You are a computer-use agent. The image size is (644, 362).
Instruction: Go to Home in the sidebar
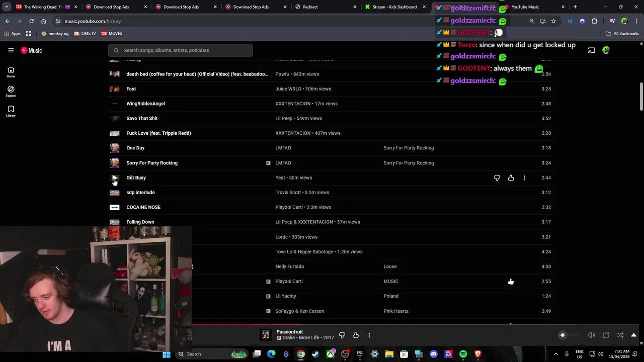(x=11, y=72)
